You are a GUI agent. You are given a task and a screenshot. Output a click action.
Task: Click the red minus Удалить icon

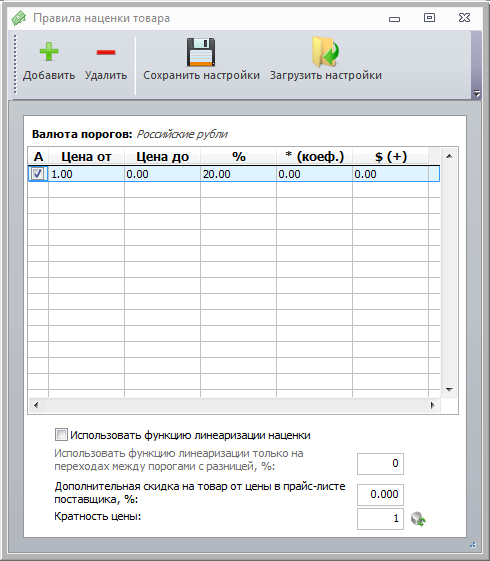[106, 52]
